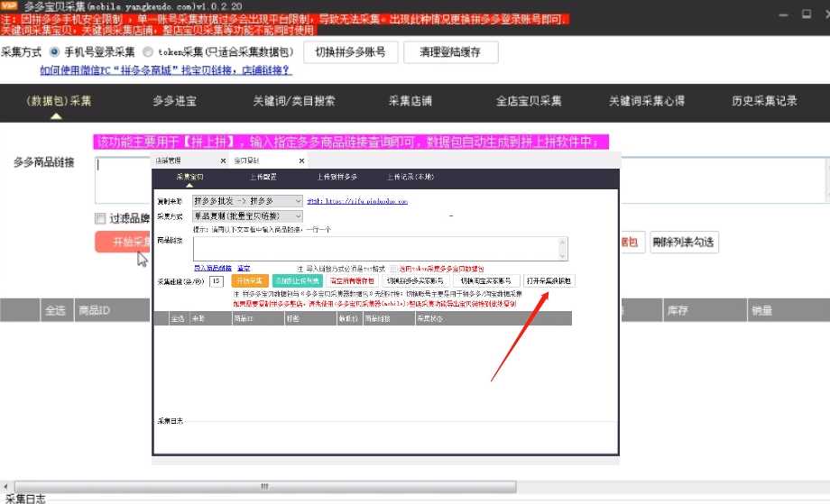
Task: Click the 清理登陆缓存 button
Action: click(450, 51)
